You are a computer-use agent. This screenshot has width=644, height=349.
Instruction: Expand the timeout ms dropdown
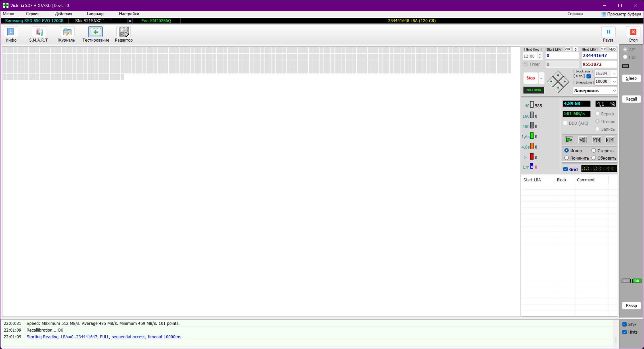tap(614, 82)
